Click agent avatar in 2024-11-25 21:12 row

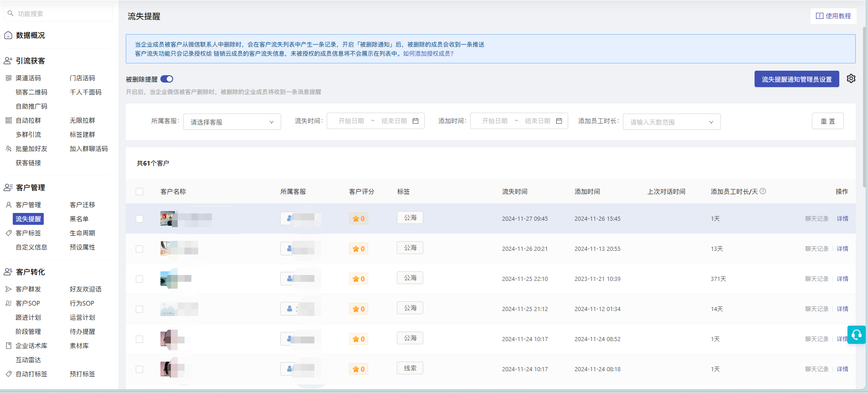[289, 308]
